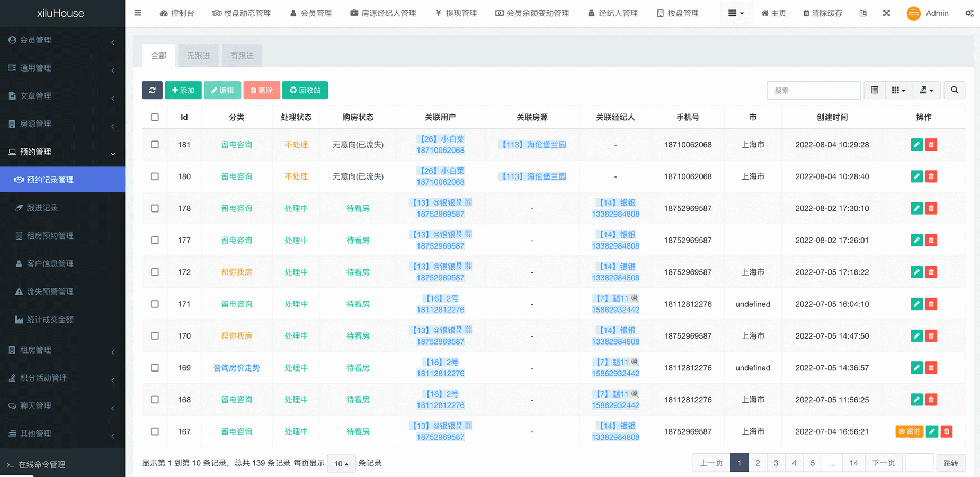Open the page size dropdown showing 10
Image resolution: width=980 pixels, height=477 pixels.
341,464
